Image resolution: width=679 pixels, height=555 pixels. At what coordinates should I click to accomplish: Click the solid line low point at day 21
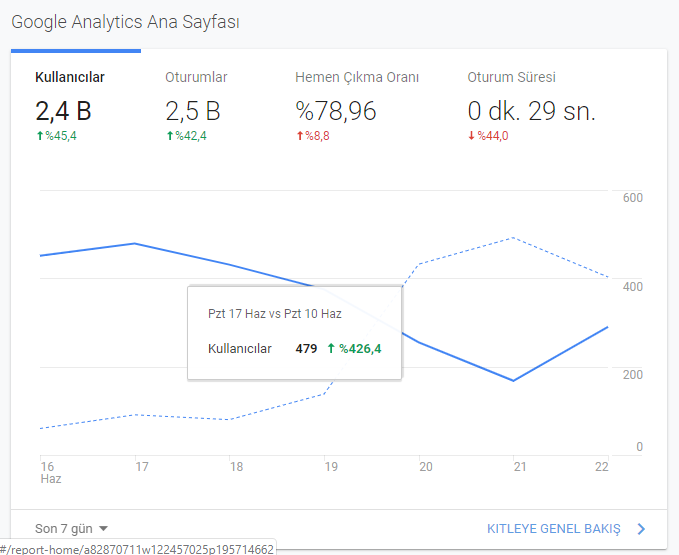click(x=514, y=381)
